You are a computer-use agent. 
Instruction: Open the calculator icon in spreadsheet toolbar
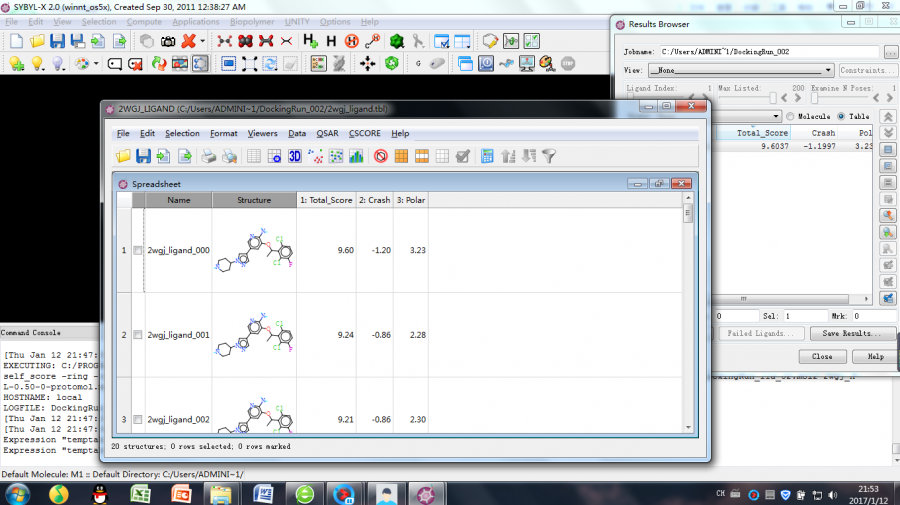click(487, 156)
